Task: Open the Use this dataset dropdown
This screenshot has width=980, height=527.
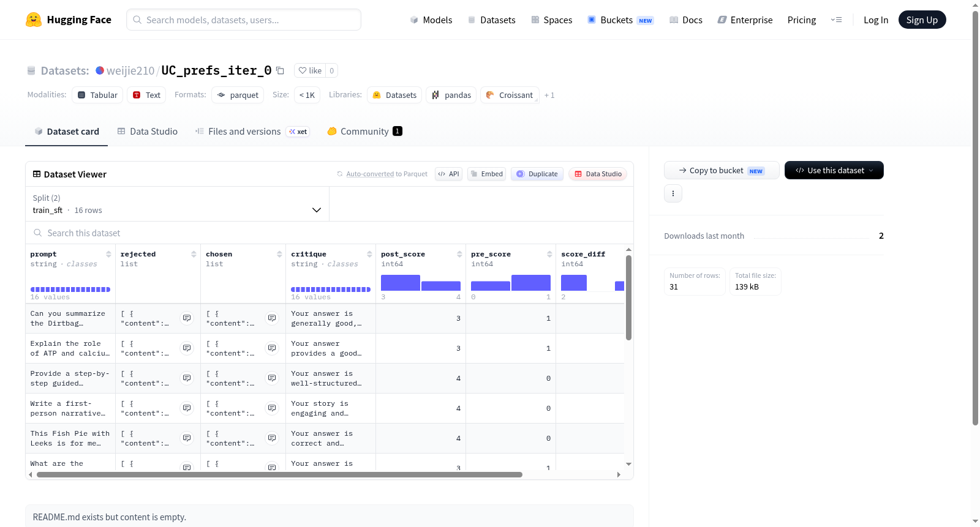Action: point(834,170)
